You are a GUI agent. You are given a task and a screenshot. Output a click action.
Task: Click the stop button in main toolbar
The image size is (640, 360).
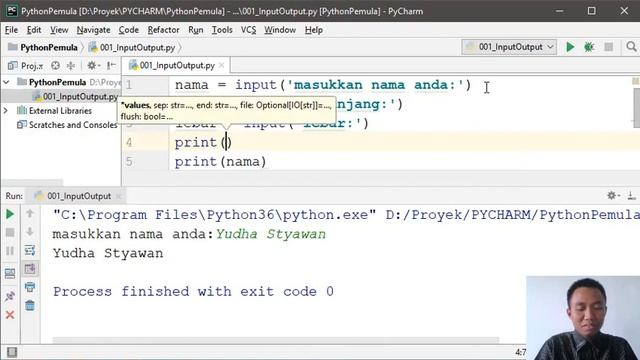(608, 47)
